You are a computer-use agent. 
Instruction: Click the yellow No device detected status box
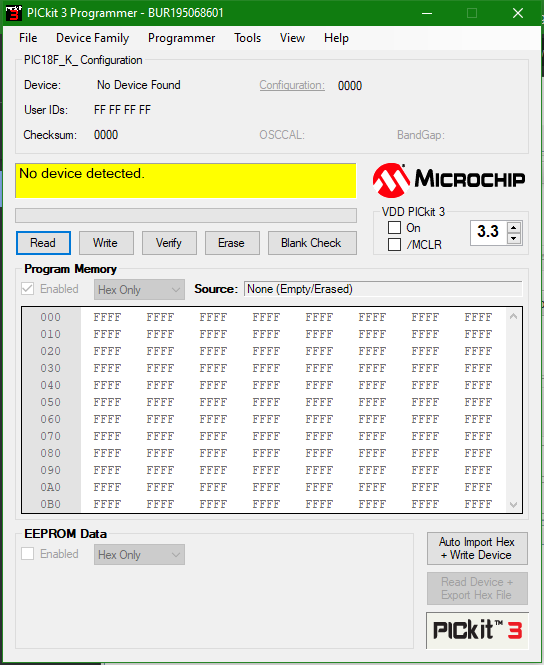[186, 181]
